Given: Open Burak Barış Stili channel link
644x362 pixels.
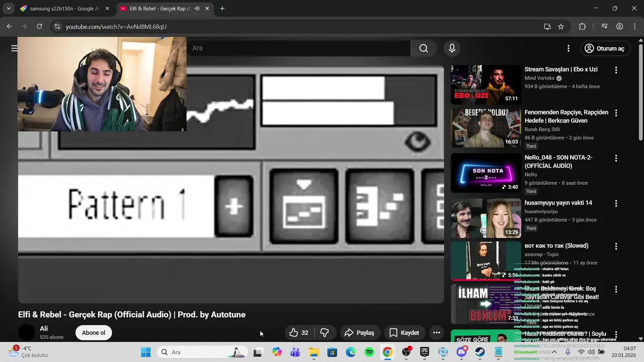Looking at the screenshot, I should click(542, 130).
